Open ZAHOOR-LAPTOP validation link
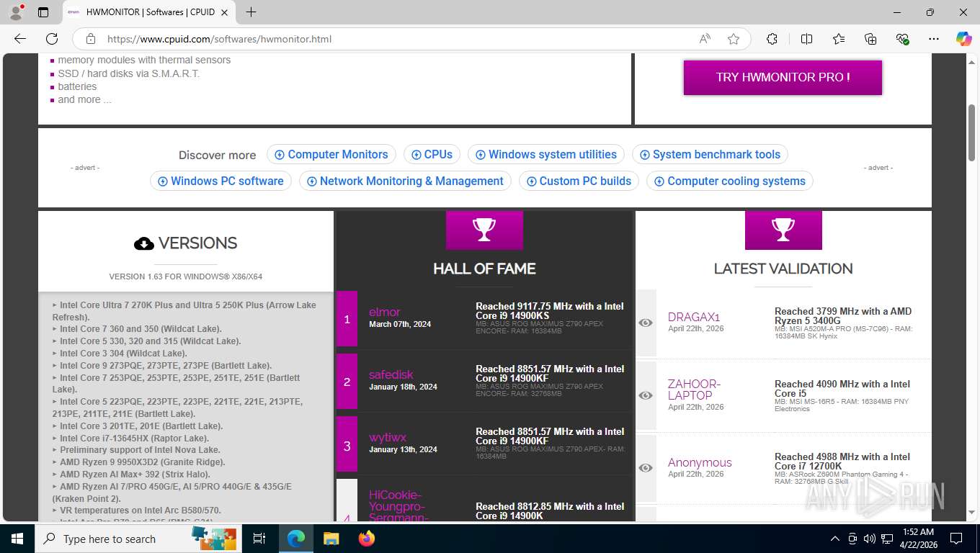The height and width of the screenshot is (553, 980). 694,390
